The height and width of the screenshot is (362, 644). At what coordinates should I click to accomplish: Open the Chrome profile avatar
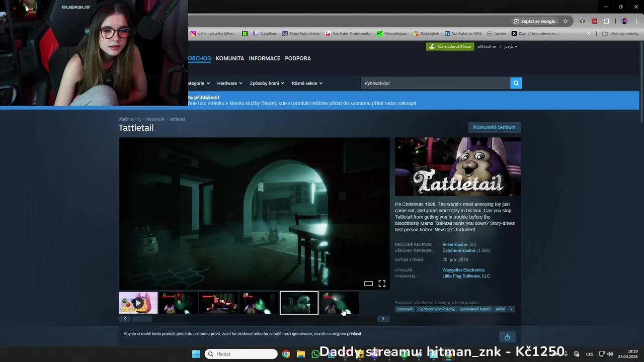coord(624,21)
